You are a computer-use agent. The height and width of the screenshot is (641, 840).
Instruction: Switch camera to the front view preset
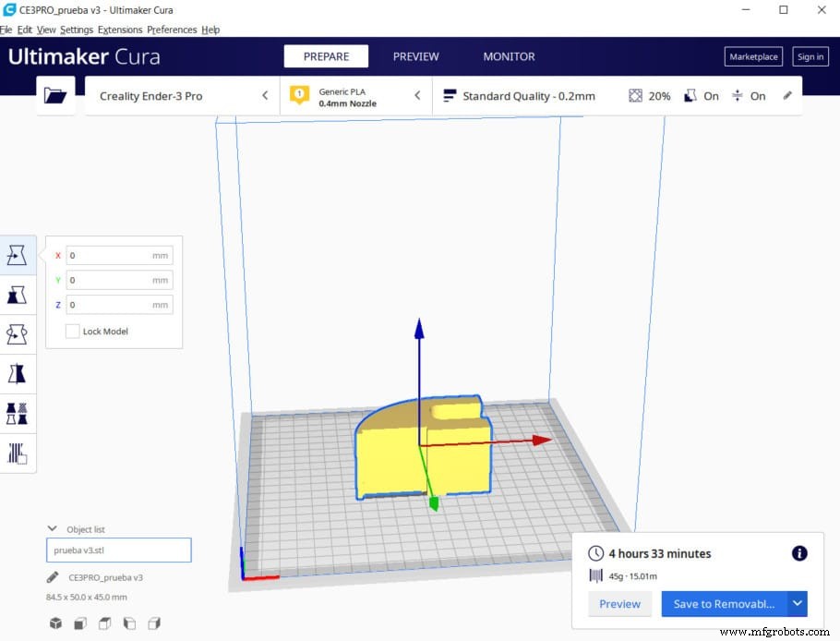[x=80, y=623]
